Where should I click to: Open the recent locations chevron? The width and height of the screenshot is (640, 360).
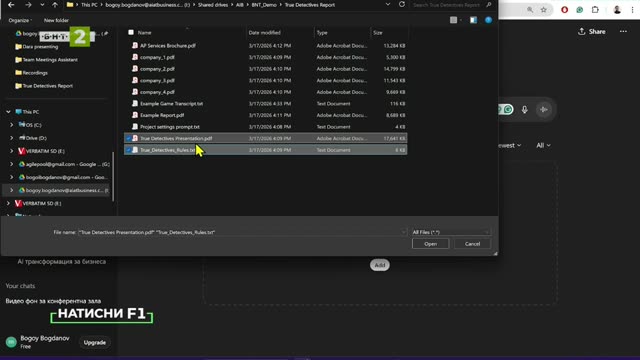[42, 5]
